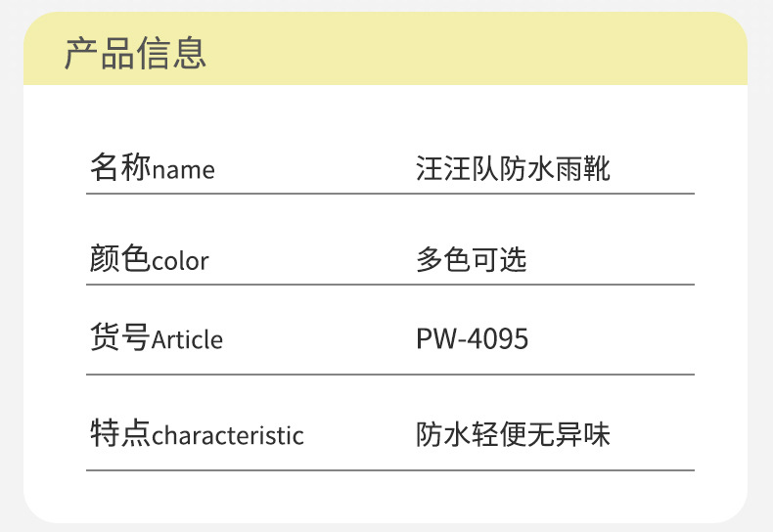The image size is (773, 532).
Task: Click the divider line under the characteristic row
Action: click(389, 470)
